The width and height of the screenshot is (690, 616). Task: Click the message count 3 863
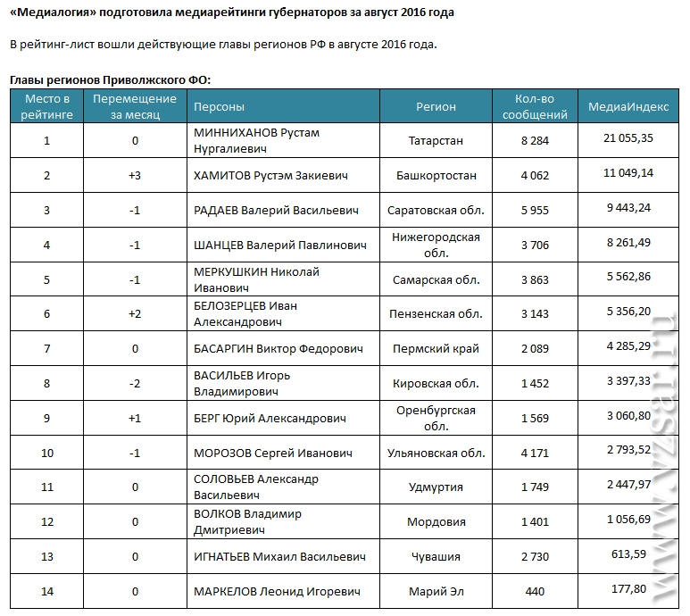[535, 279]
